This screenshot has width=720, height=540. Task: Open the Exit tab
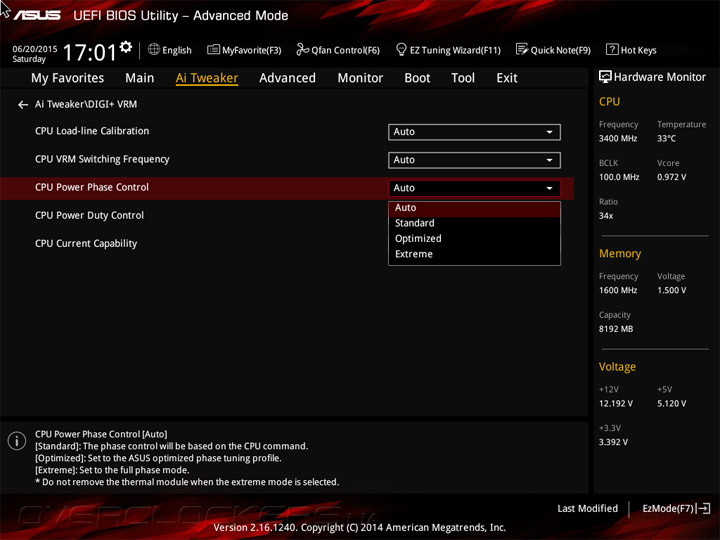[507, 78]
